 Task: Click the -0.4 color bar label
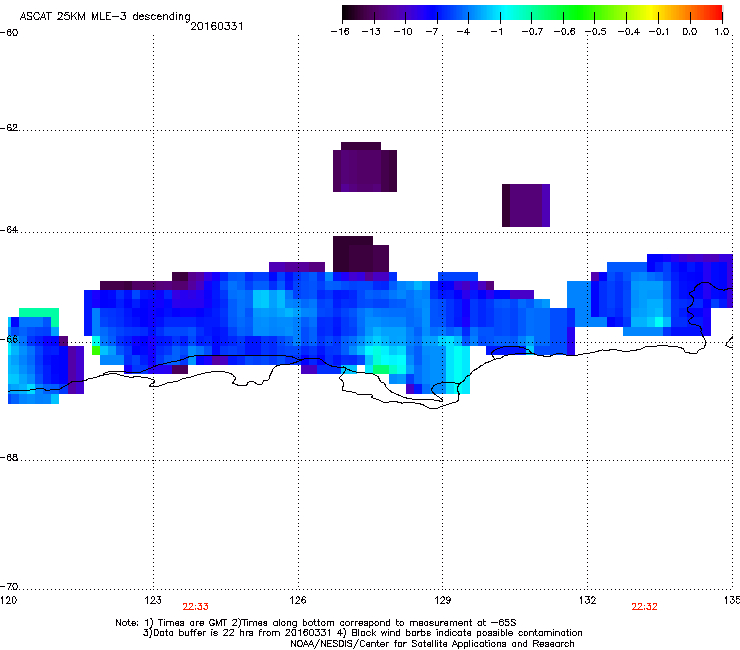[x=628, y=32]
